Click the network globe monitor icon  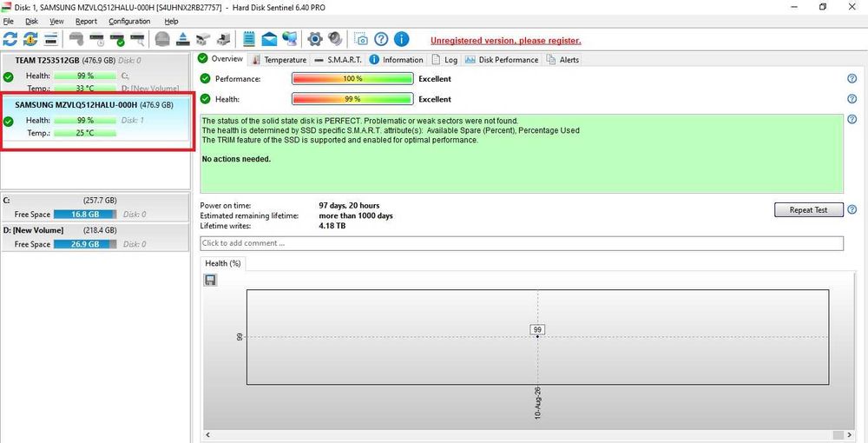click(x=290, y=39)
